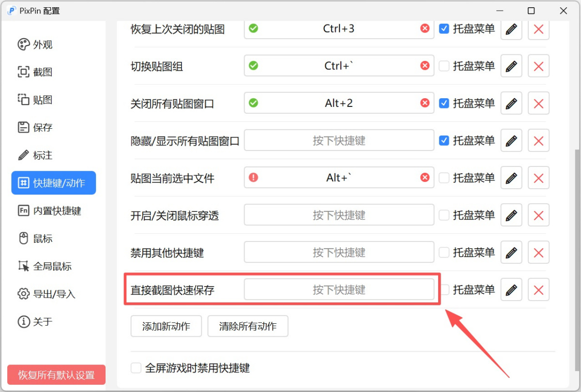Edit the 贴图当前选中文件 action with pencil icon

coord(511,178)
